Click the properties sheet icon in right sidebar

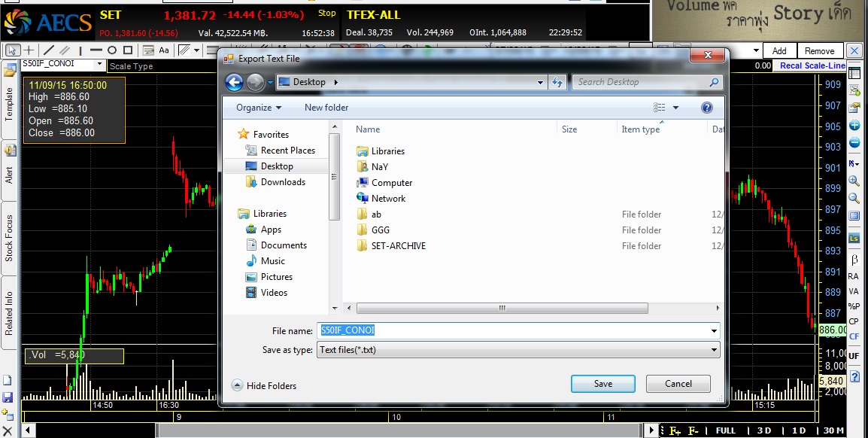854,107
